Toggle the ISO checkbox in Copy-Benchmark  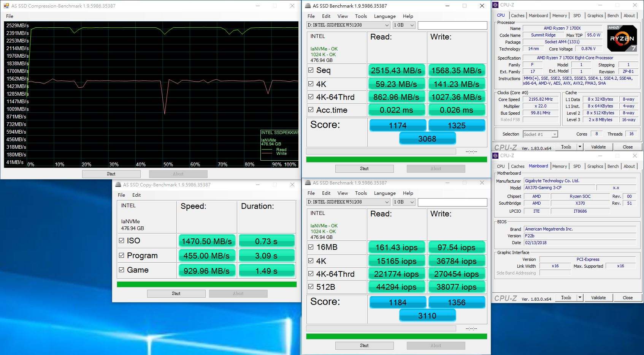(x=122, y=240)
